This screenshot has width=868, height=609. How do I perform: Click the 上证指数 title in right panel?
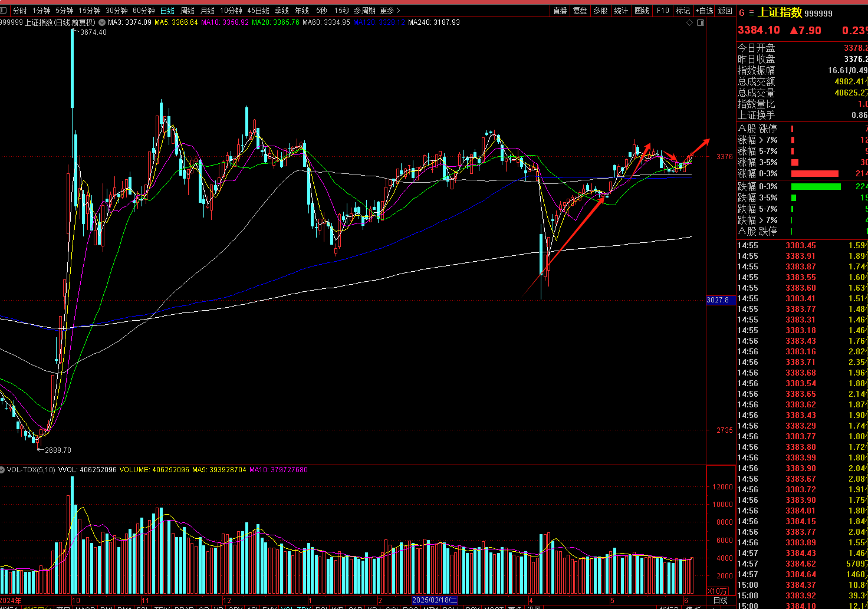pos(780,12)
